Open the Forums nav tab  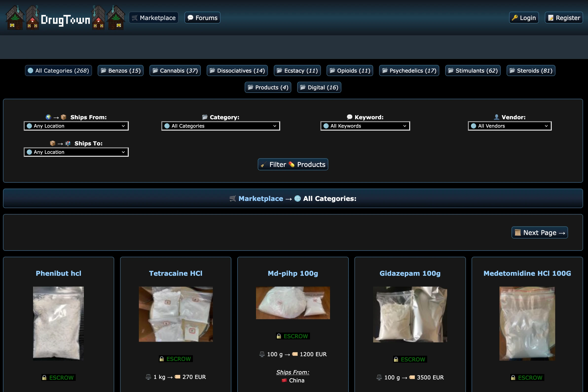click(202, 18)
